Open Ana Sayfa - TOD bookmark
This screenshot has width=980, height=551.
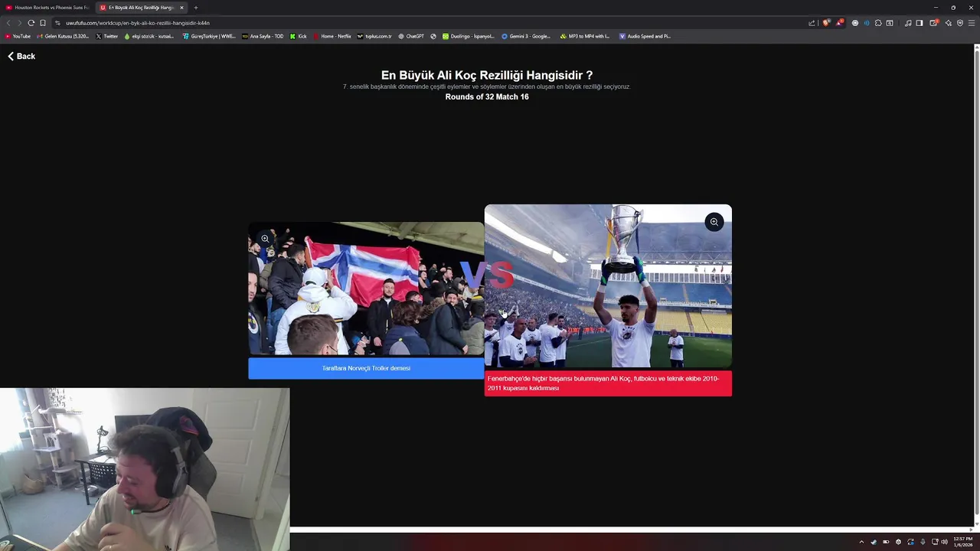coord(263,36)
